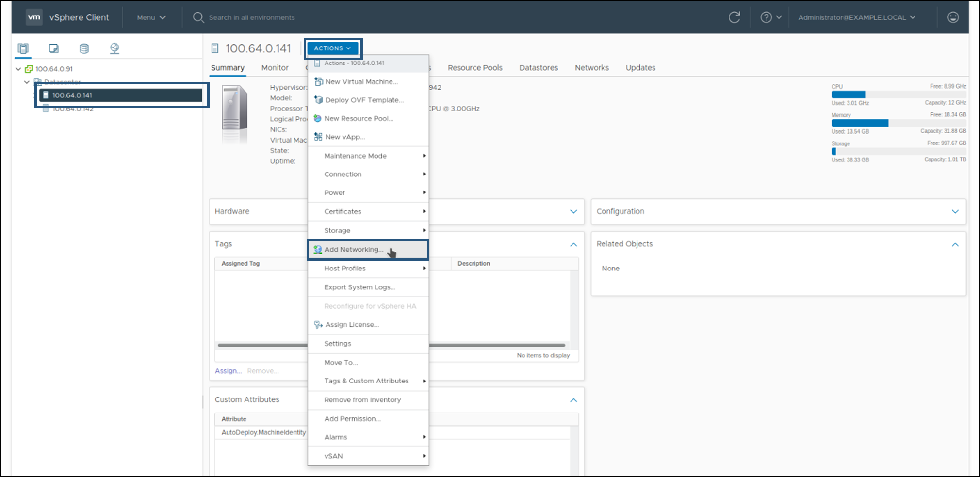Expand Certificates submenu
The height and width of the screenshot is (477, 980).
click(x=368, y=211)
